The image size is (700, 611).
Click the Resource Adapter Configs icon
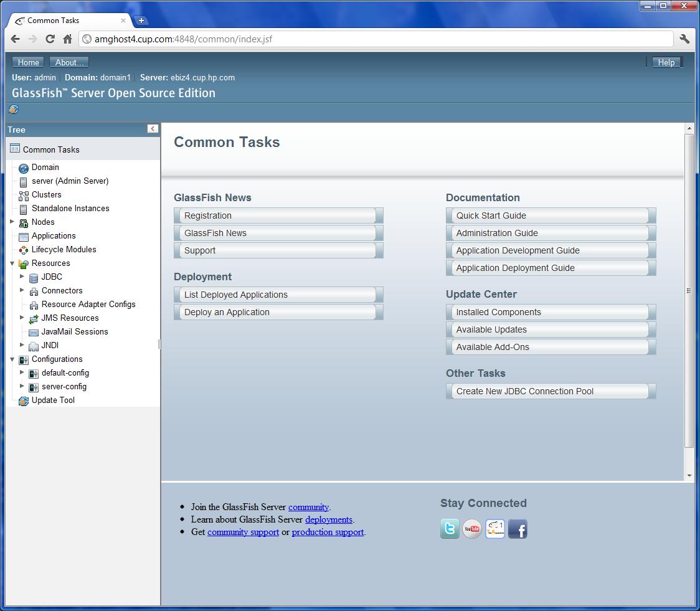point(33,304)
